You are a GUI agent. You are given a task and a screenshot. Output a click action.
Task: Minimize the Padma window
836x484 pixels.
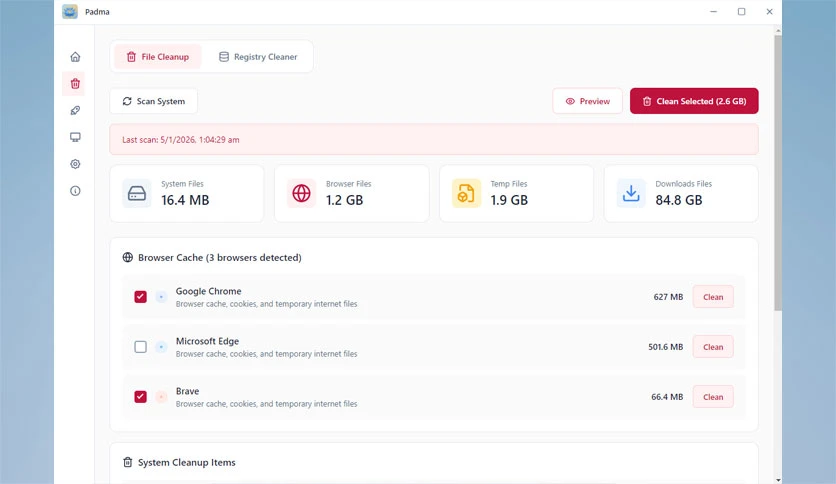(x=713, y=12)
